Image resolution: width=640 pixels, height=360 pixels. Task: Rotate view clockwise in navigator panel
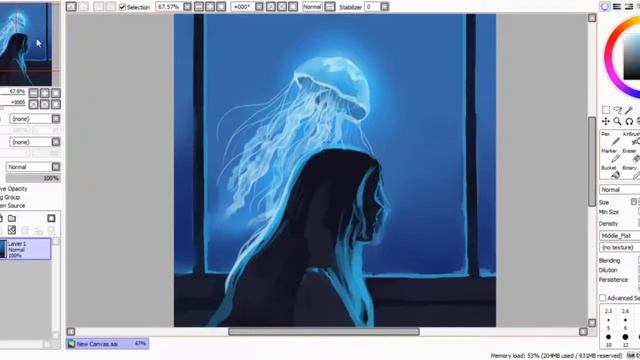[x=44, y=104]
